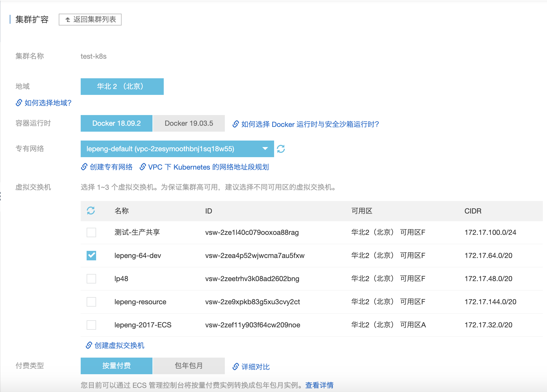Click link icon beside 创建专有网络
This screenshot has width=547, height=392.
pyautogui.click(x=84, y=167)
